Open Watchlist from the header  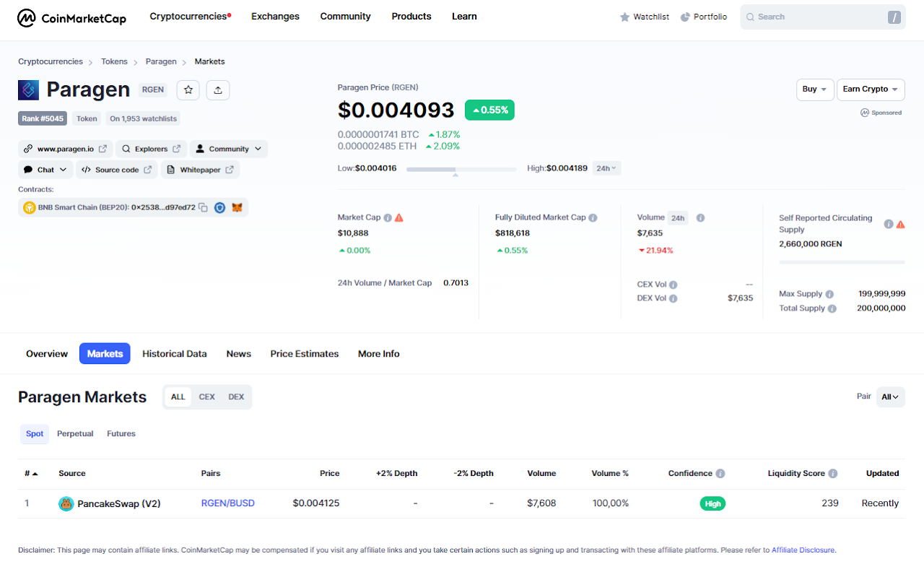(645, 17)
